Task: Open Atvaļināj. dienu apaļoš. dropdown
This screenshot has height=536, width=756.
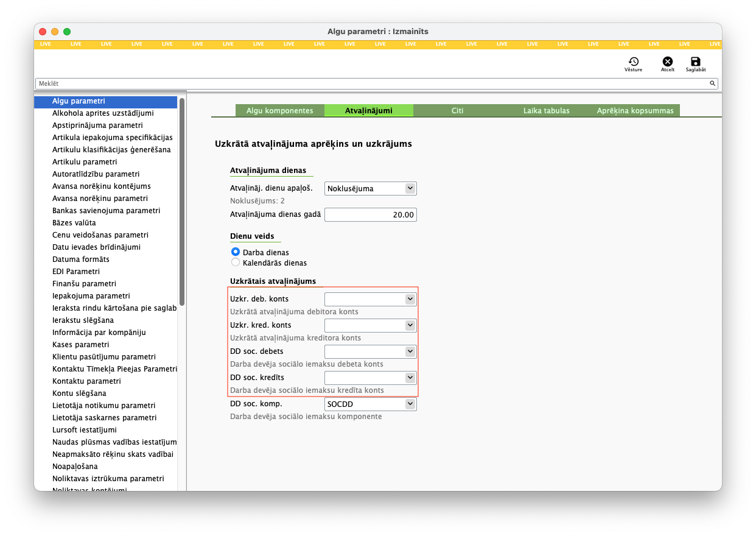Action: (410, 188)
